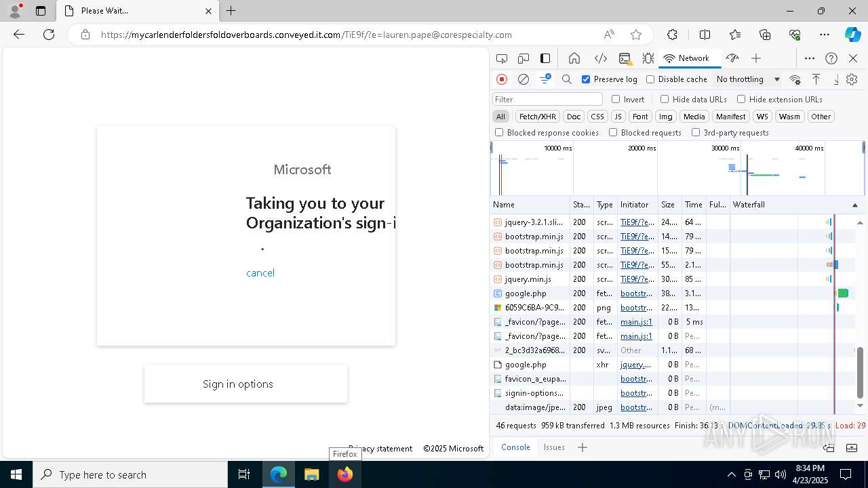Click the cancel link on sign-in page
The width and height of the screenshot is (868, 488).
[x=260, y=272]
